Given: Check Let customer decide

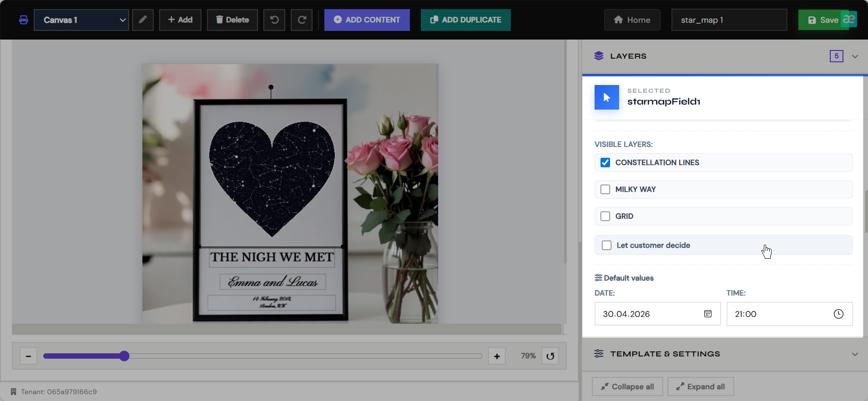Looking at the screenshot, I should click(x=607, y=245).
